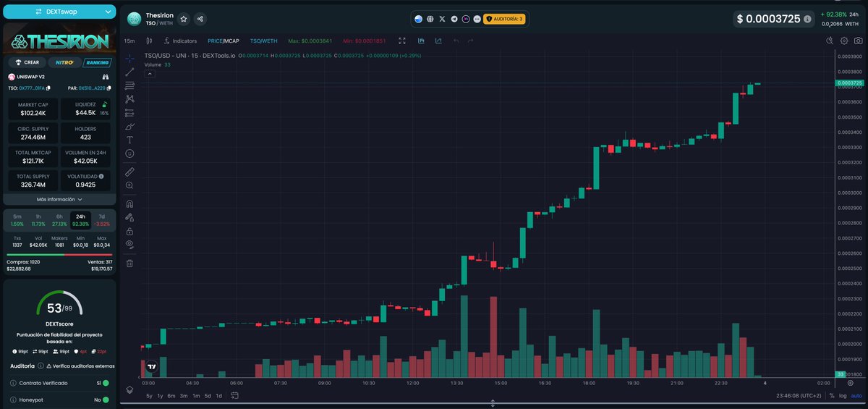The height and width of the screenshot is (409, 868).
Task: Click the RANKING button
Action: point(97,62)
